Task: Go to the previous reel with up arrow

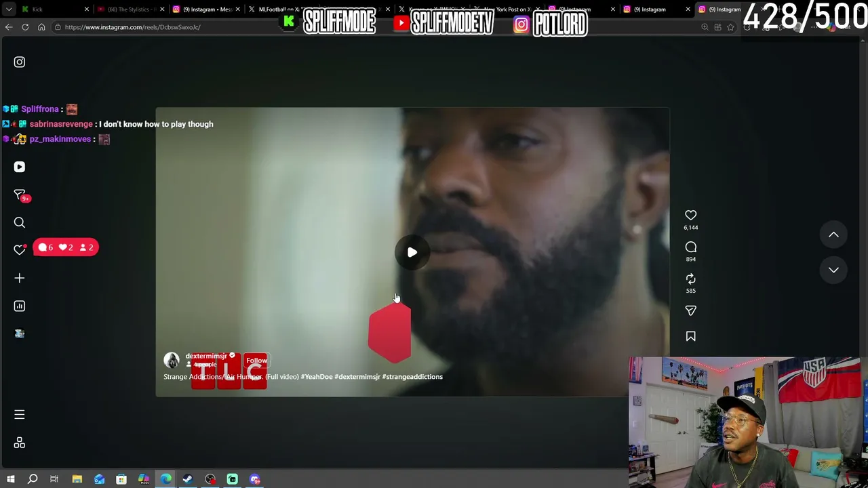Action: [x=833, y=235]
